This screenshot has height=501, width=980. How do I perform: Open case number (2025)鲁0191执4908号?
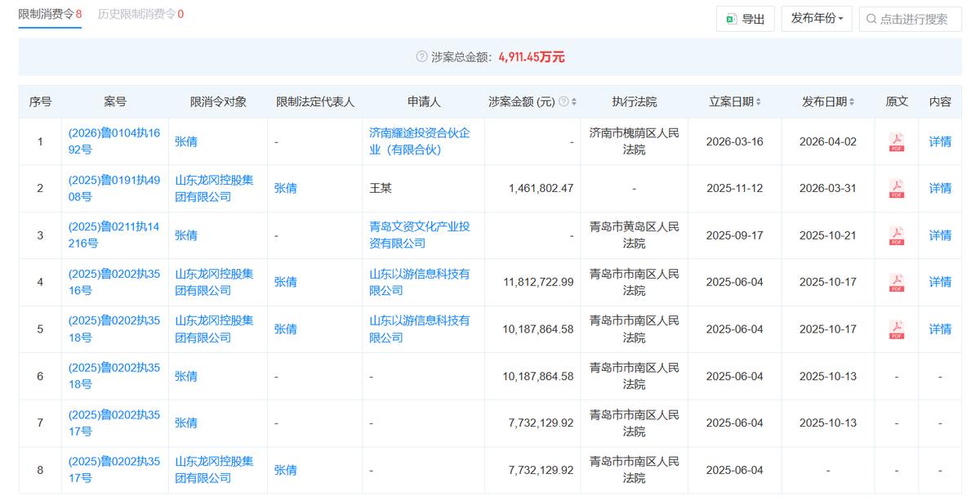(114, 189)
